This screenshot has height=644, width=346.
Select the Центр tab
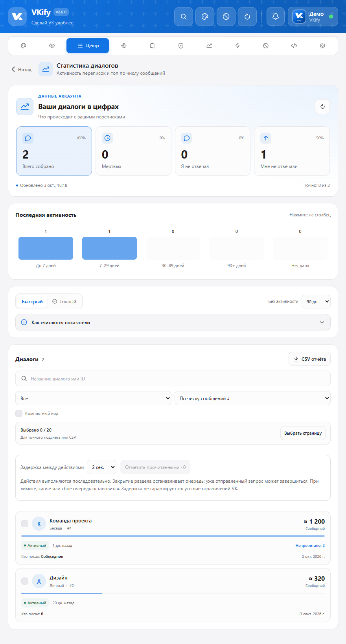click(88, 46)
